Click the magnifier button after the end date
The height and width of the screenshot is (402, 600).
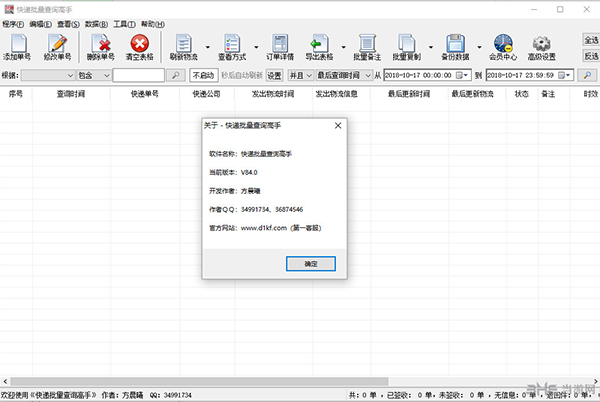click(587, 75)
